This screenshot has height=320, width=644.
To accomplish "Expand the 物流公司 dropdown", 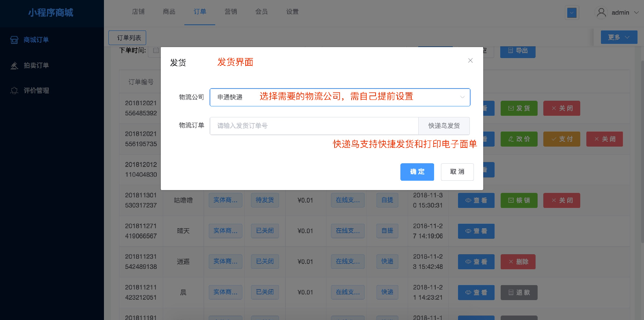I will pos(462,97).
